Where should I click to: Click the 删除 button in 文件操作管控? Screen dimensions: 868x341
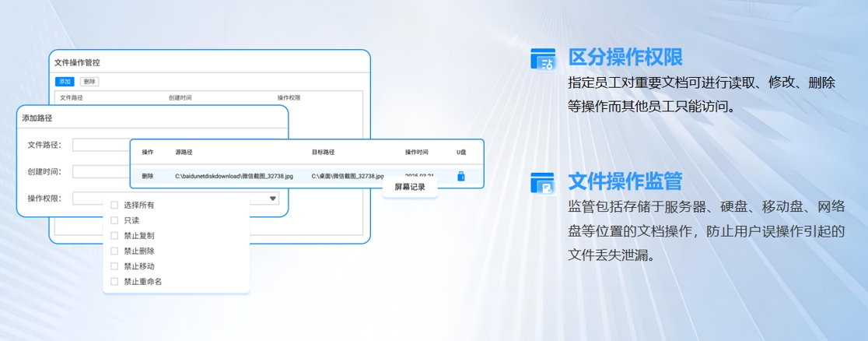89,82
